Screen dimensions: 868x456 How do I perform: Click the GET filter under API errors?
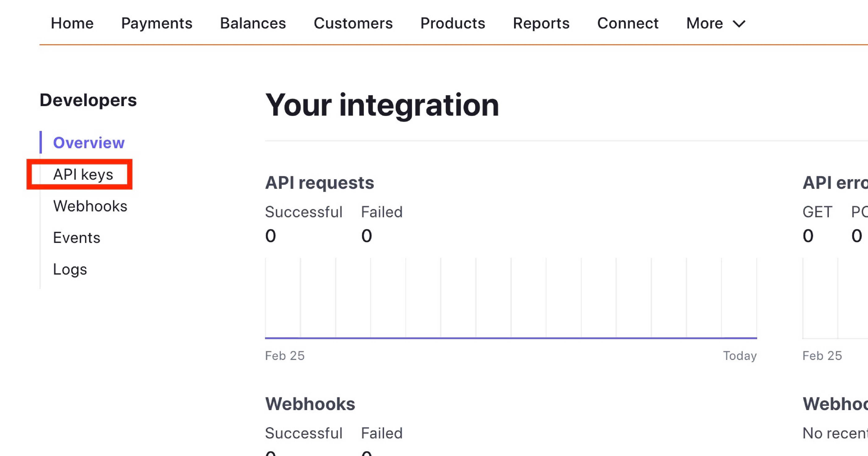point(817,212)
